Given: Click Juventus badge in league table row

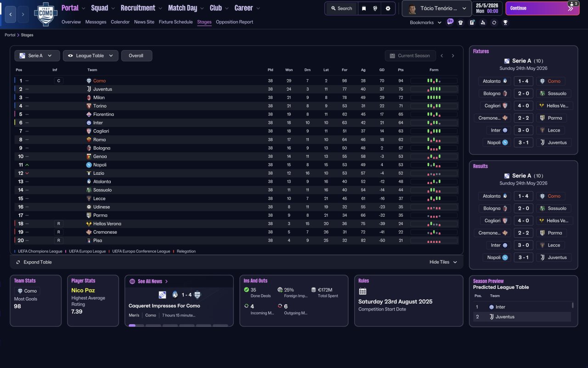Looking at the screenshot, I should (x=89, y=89).
